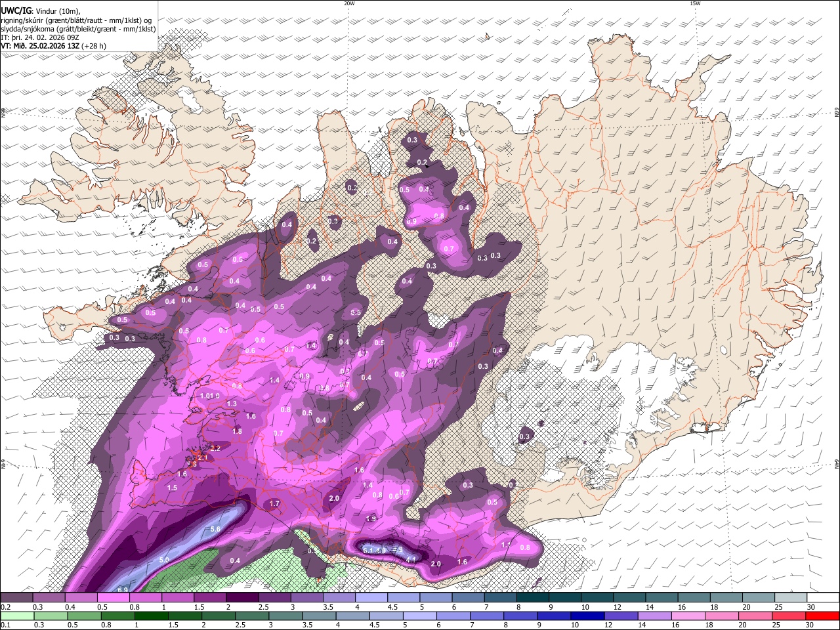Click the 'slydda/snjókoma' legend description line
The width and height of the screenshot is (840, 630).
[78, 29]
